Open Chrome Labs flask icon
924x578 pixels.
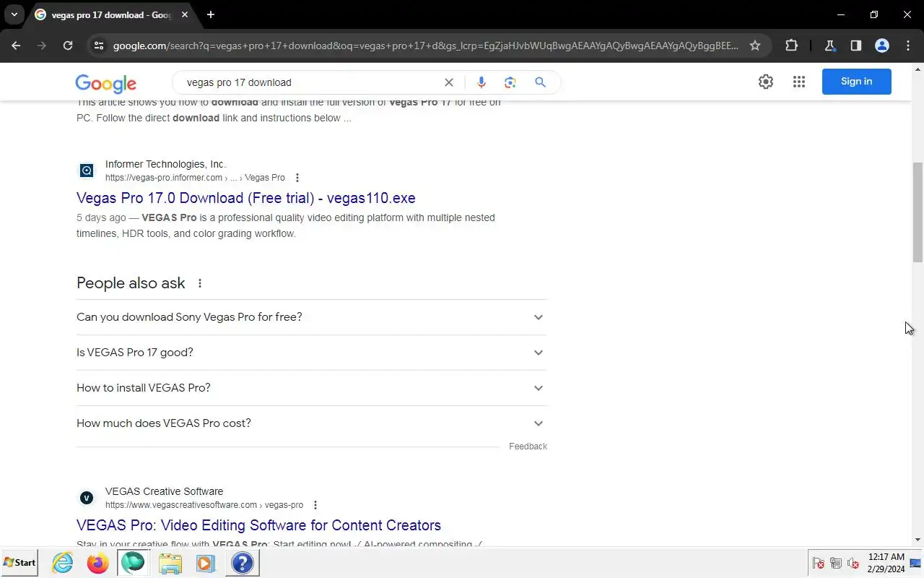(829, 46)
